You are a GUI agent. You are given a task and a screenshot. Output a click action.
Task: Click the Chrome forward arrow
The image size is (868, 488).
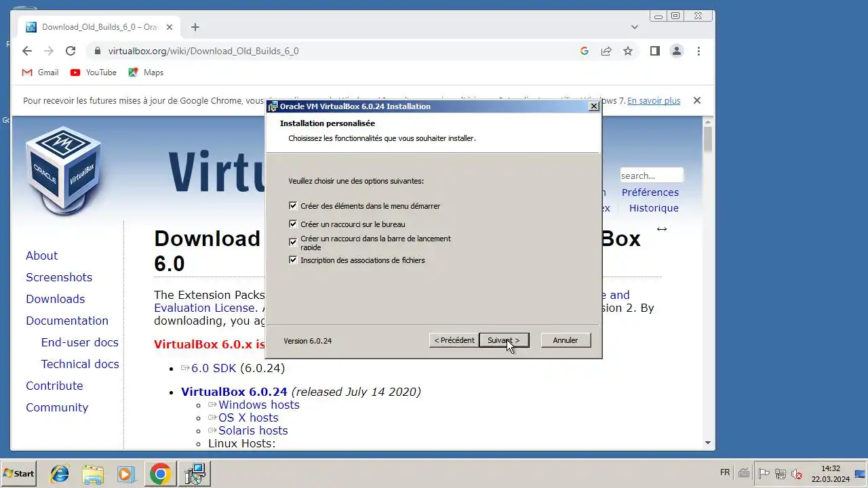[49, 51]
